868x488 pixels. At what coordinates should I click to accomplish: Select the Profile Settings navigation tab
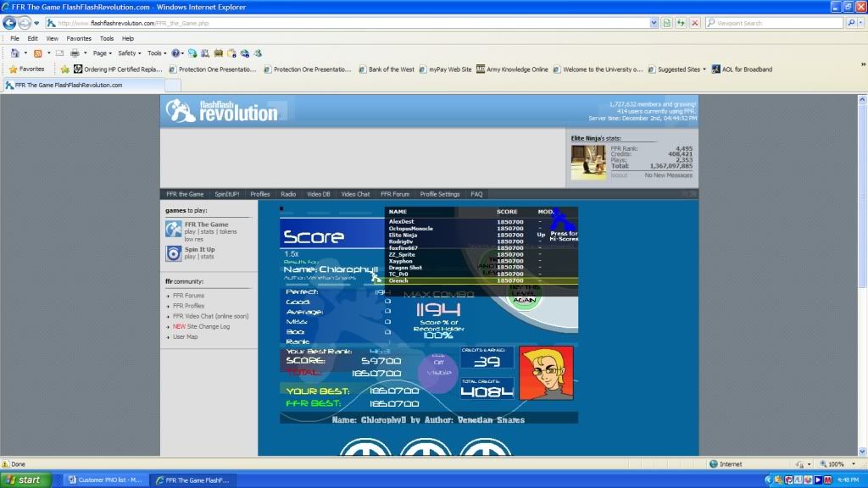click(x=439, y=194)
